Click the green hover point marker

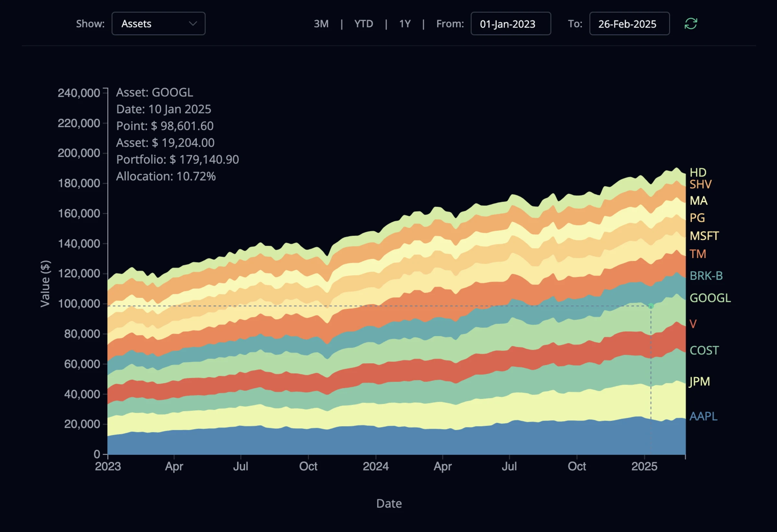point(651,306)
